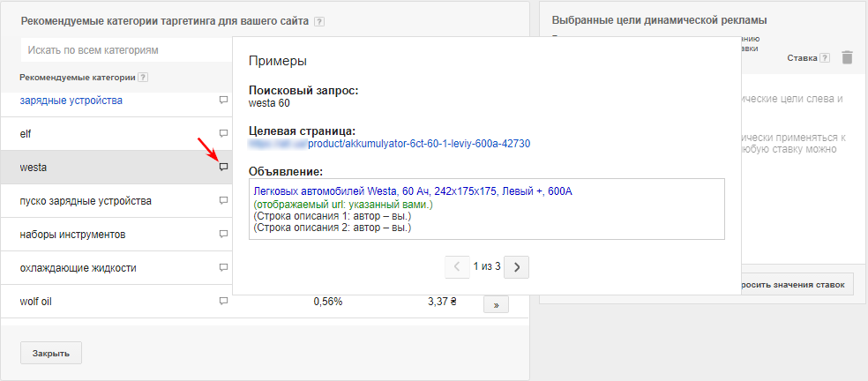Select the wolf oil category row
The height and width of the screenshot is (381, 868).
[x=265, y=302]
